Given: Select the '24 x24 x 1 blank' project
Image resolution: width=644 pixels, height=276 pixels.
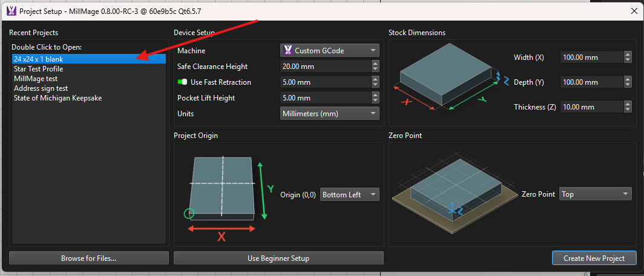Looking at the screenshot, I should point(89,59).
